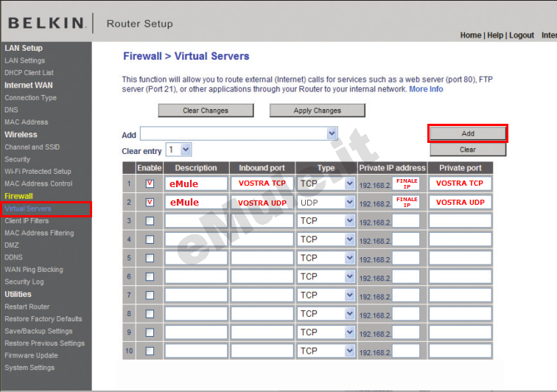Screen dimensions: 557x392
Task: Open the Type dropdown for row 10
Action: click(x=326, y=351)
